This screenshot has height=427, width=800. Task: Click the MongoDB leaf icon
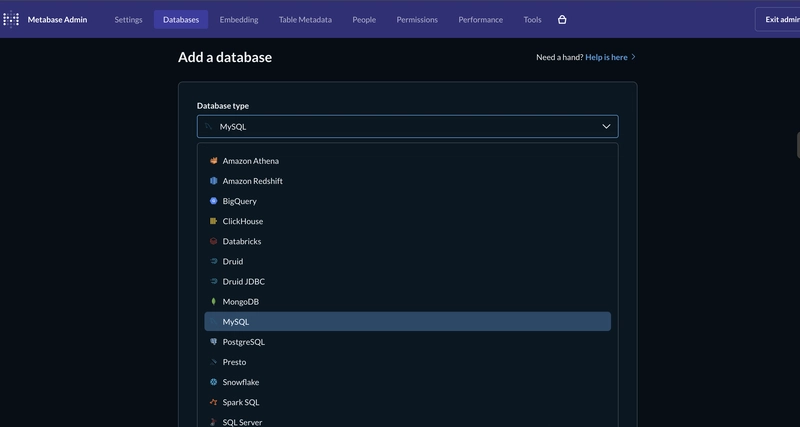click(x=213, y=301)
